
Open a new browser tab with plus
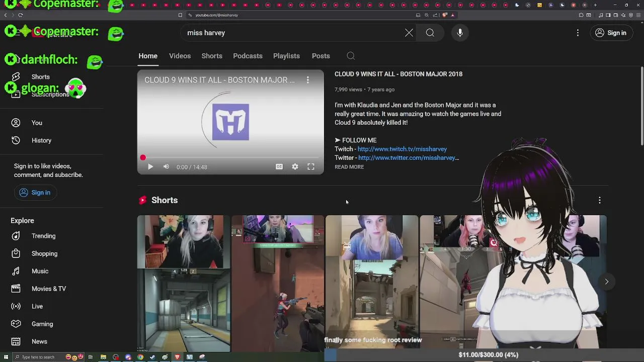click(595, 5)
